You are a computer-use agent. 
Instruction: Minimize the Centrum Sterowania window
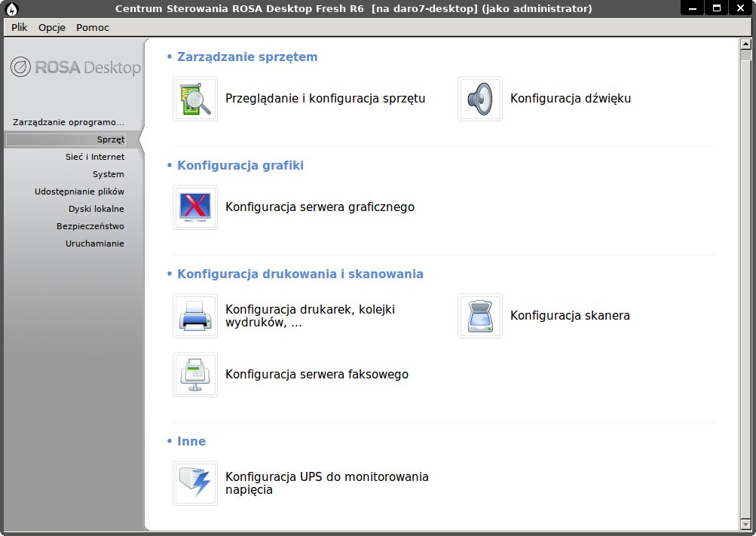(x=693, y=8)
